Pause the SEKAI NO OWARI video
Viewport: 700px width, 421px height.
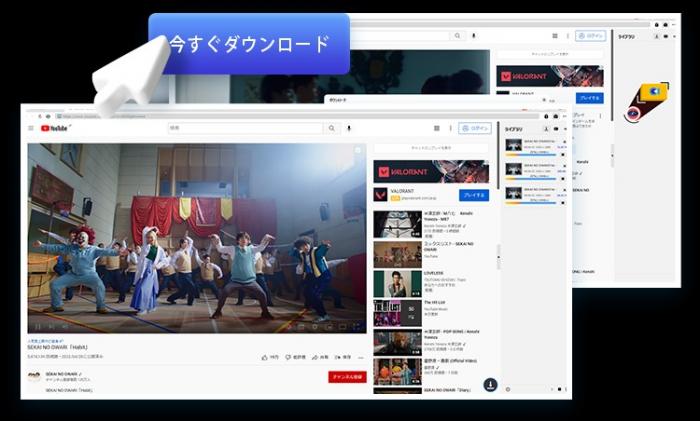38,327
